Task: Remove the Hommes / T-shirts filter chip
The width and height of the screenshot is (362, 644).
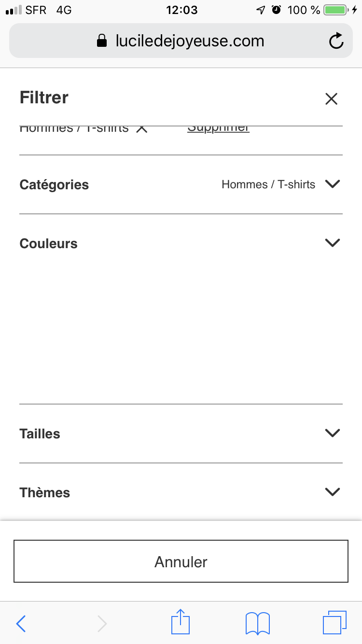Action: [141, 129]
